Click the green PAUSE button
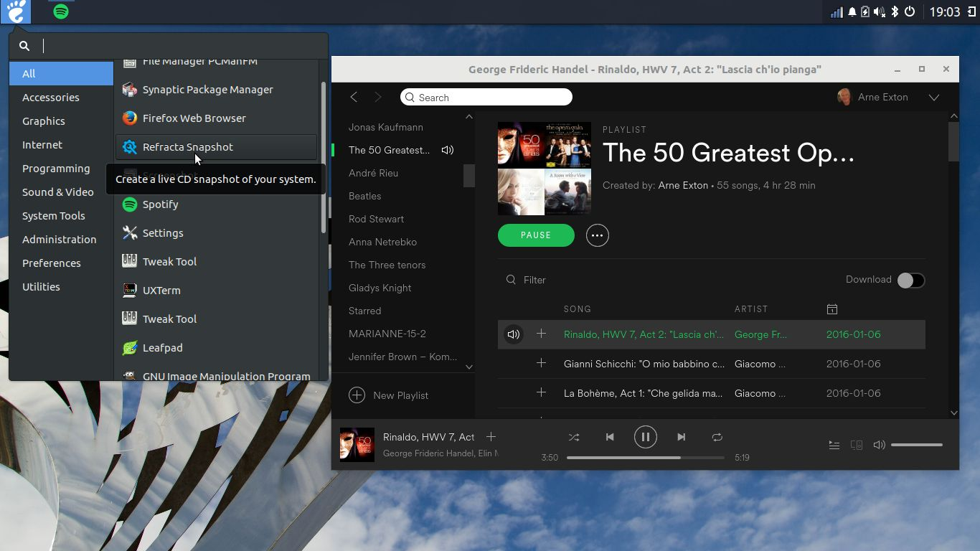 [x=536, y=235]
